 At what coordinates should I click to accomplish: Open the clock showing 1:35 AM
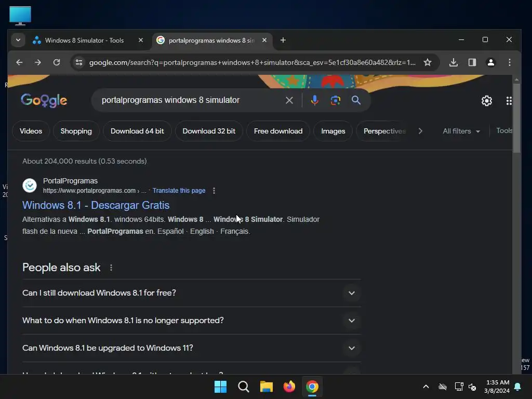(497, 387)
